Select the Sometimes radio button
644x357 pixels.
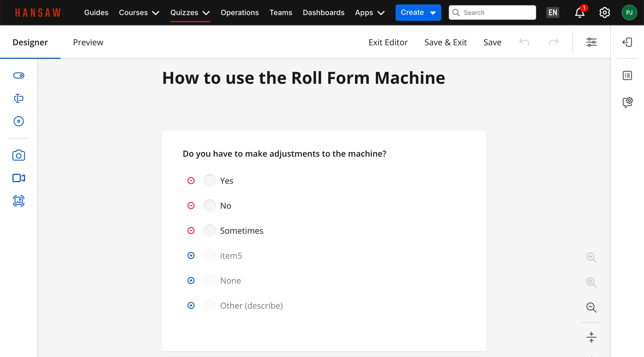click(x=209, y=231)
